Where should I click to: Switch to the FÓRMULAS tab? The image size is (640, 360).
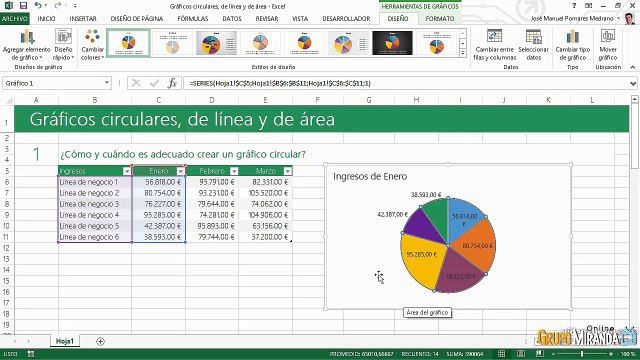tap(193, 19)
